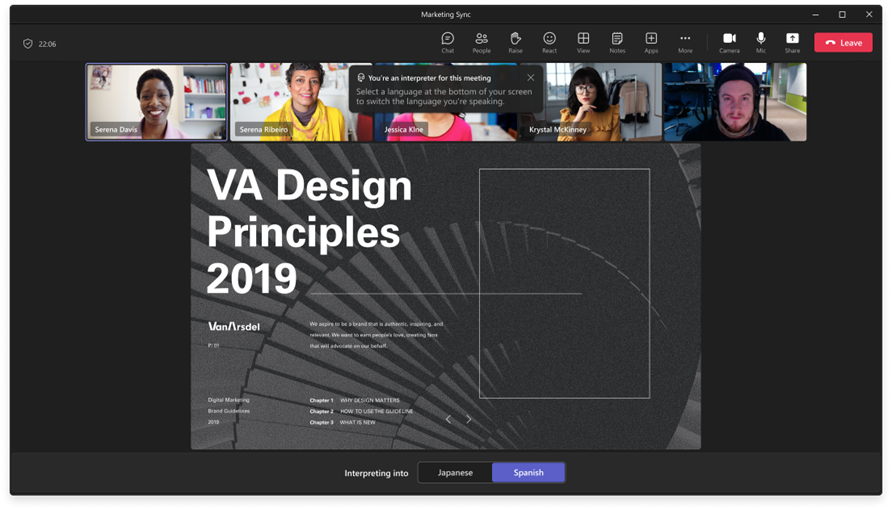Go to the next slide arrow
Viewport: 892px width, 510px height.
[x=468, y=419]
